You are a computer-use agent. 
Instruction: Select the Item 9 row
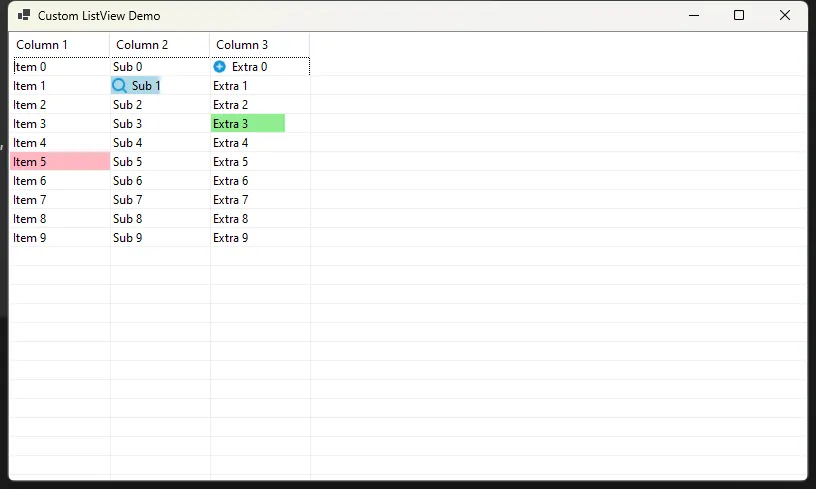[30, 238]
